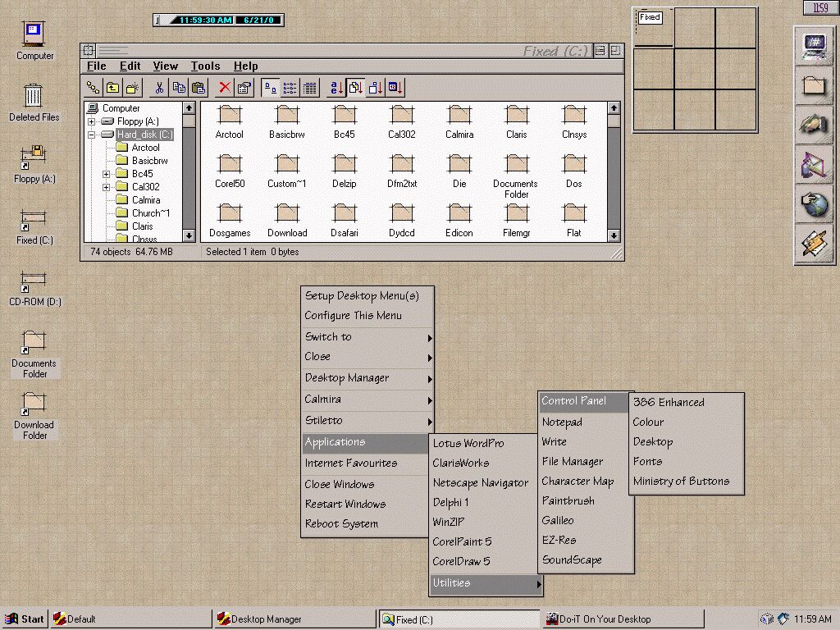Click the Paste clipboard toolbar icon
Screen dimensions: 840x630
[198, 88]
